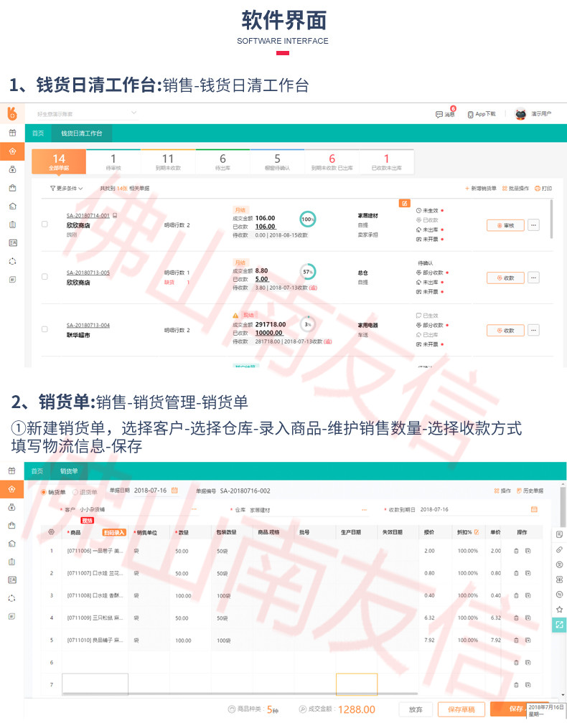Select the checkbox for order SA-20180713-005
Screen dimensions: 567x728
click(44, 277)
